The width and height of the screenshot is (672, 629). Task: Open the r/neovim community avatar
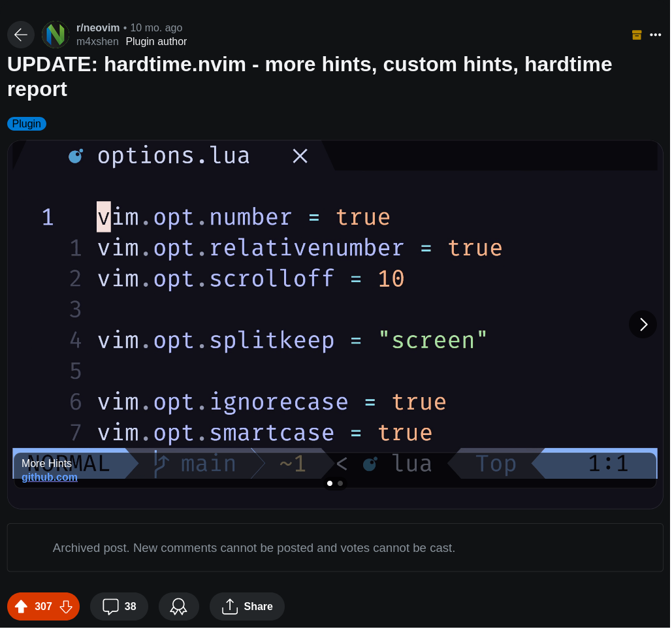point(56,35)
